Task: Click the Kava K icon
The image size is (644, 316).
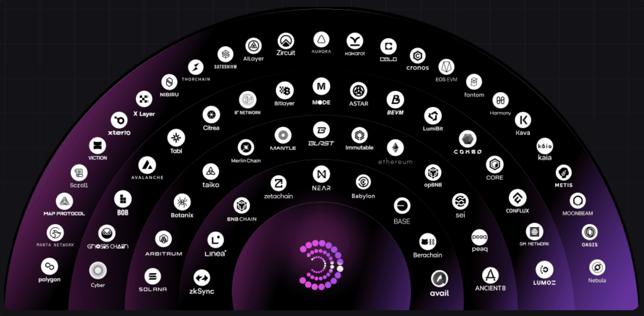Action: click(523, 120)
